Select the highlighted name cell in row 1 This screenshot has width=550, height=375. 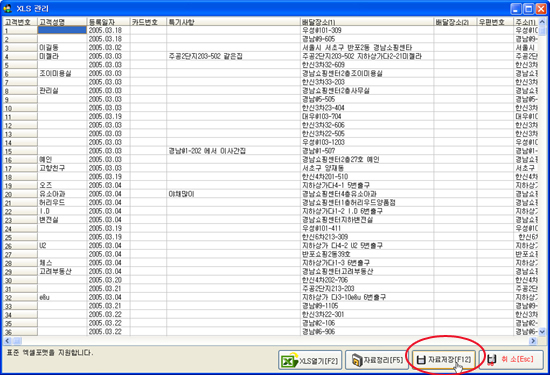click(x=62, y=30)
